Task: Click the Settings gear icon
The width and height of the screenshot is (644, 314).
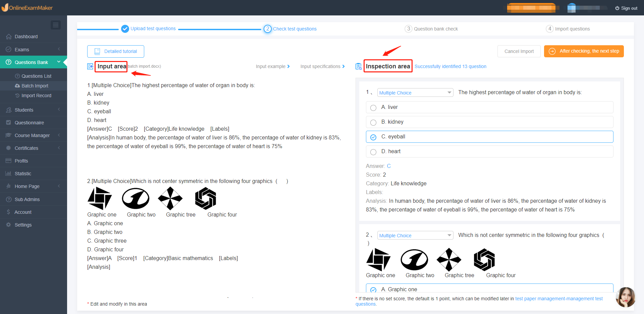Action: click(9, 225)
